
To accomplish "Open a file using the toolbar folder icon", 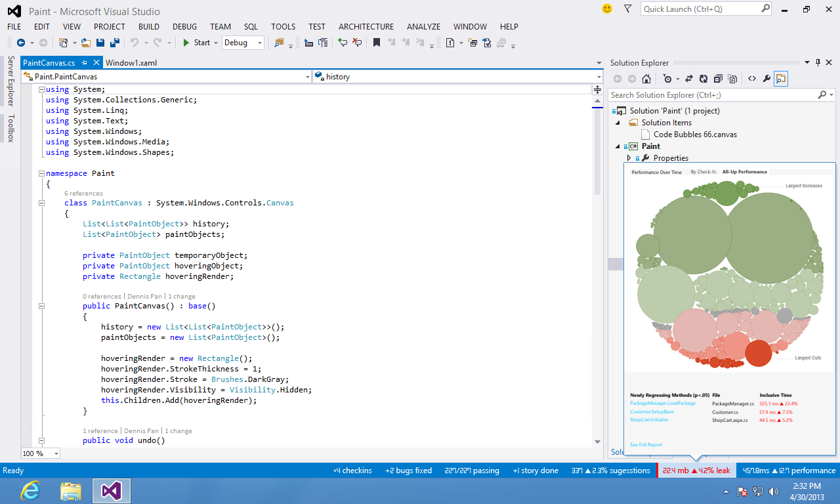I will point(86,43).
